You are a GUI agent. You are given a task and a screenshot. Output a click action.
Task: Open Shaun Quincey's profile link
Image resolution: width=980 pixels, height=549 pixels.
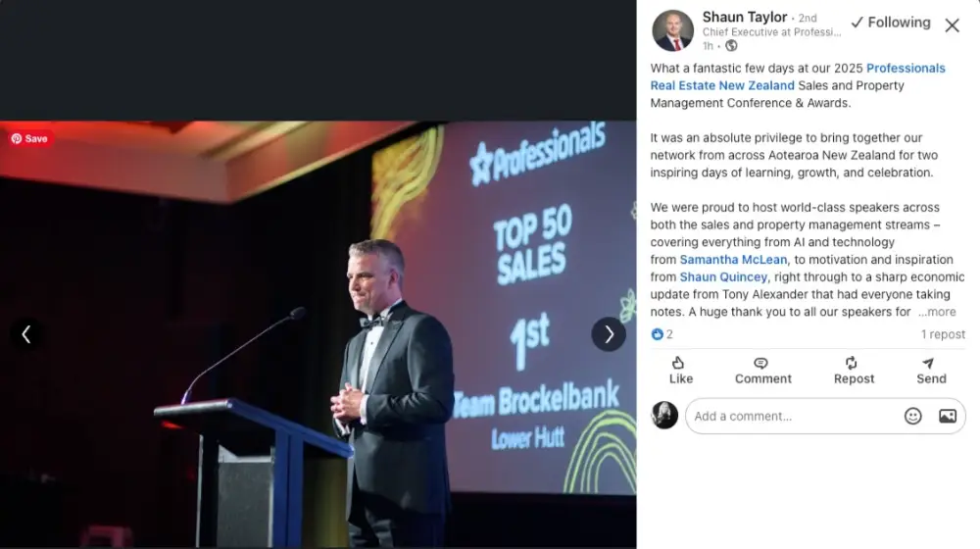point(723,277)
